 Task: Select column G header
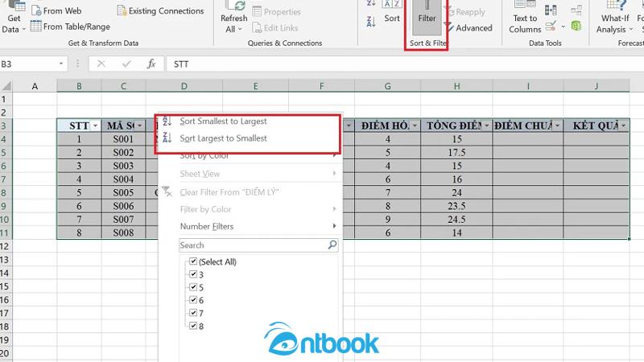387,86
